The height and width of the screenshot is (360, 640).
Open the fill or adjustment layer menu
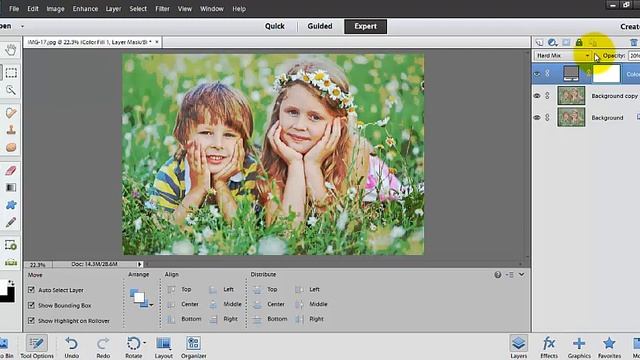click(x=553, y=42)
